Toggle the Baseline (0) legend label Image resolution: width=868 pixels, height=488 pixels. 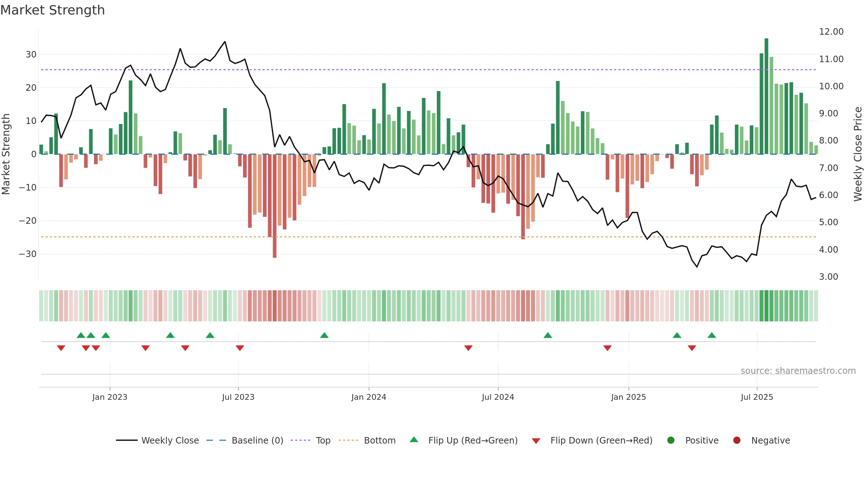(x=258, y=440)
